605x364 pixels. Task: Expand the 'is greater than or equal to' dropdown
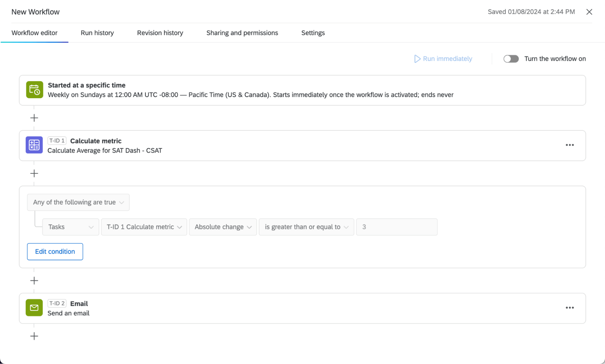(x=306, y=227)
